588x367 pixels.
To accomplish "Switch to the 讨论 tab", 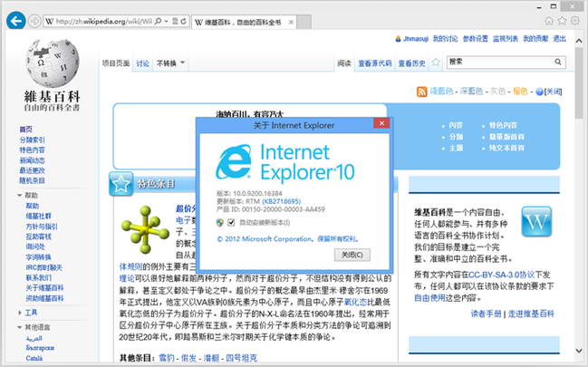I will point(142,63).
